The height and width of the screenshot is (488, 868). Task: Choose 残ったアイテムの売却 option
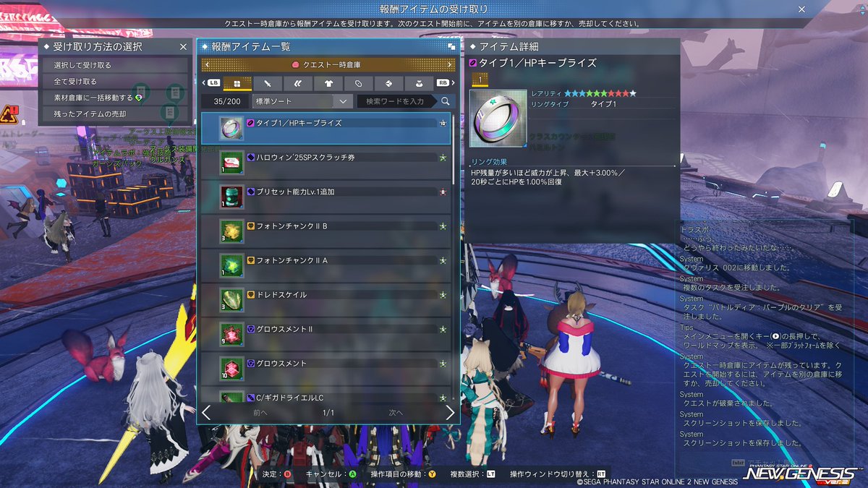point(116,114)
